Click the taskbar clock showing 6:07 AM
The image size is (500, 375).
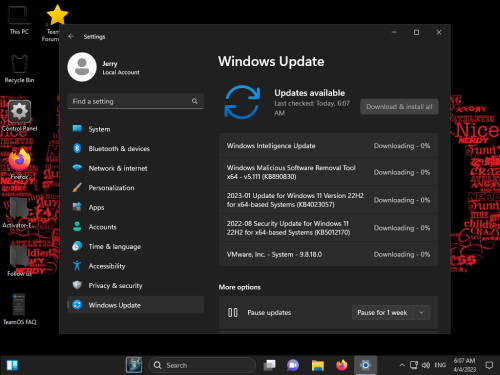tap(464, 365)
